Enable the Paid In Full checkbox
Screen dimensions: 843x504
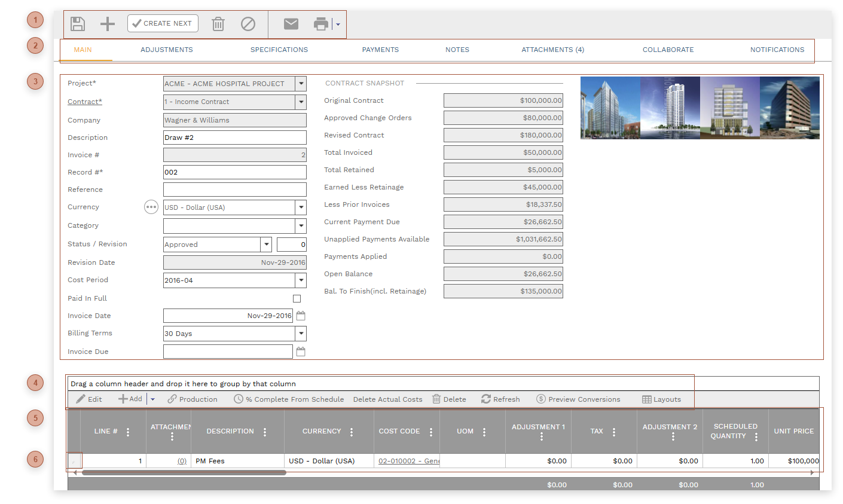pyautogui.click(x=297, y=298)
